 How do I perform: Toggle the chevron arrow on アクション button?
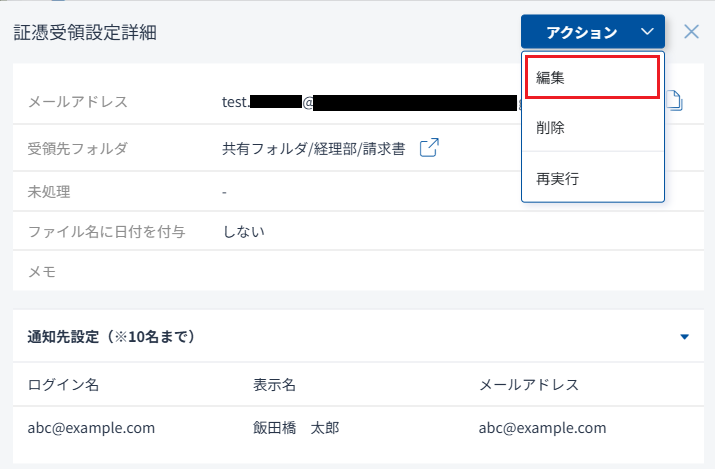coord(647,33)
